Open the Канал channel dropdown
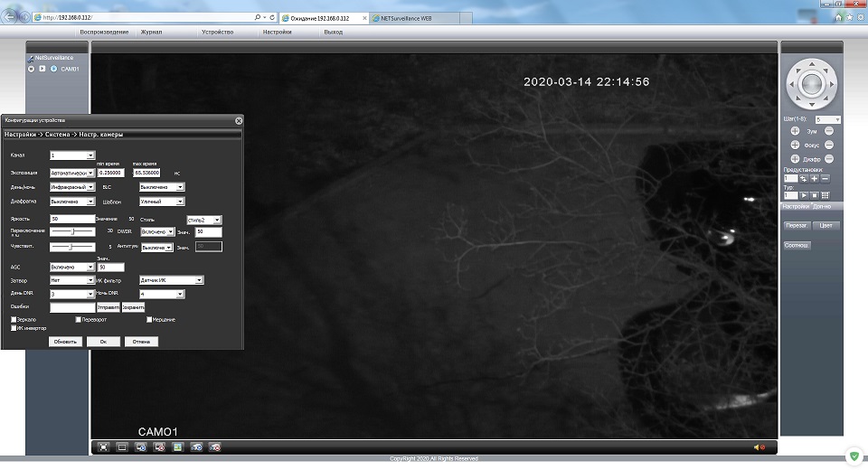The image size is (868, 470). [x=72, y=155]
